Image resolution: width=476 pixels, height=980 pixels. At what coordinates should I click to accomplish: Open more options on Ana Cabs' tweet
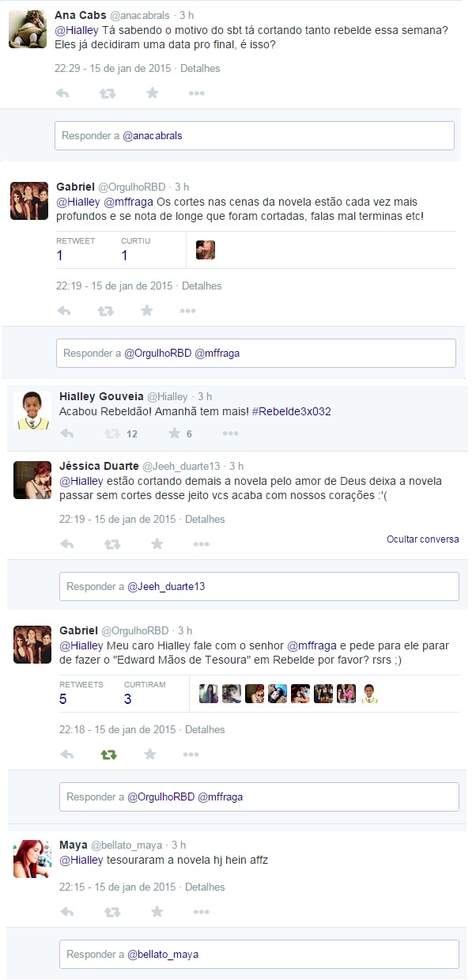point(197,93)
